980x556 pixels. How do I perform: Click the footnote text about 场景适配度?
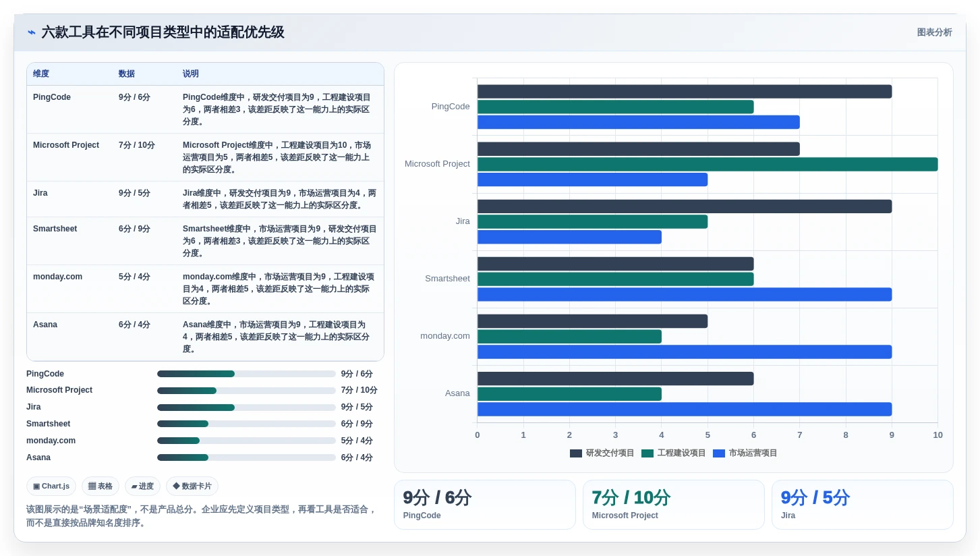[201, 516]
